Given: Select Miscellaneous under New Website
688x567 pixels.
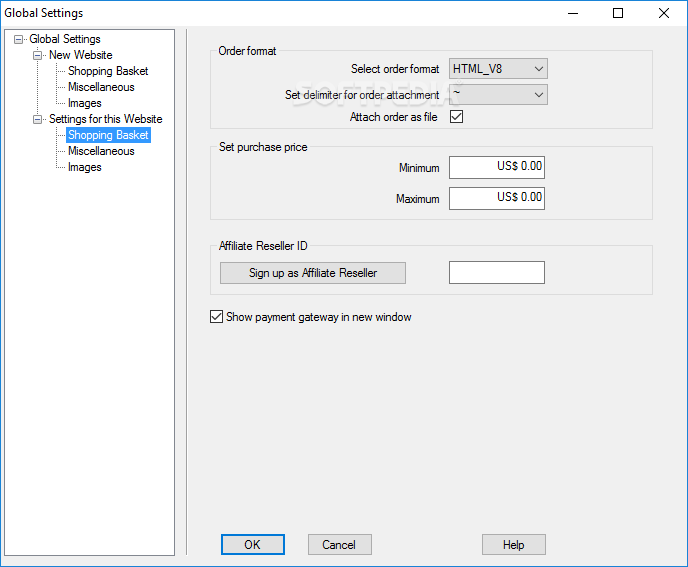Looking at the screenshot, I should (101, 87).
